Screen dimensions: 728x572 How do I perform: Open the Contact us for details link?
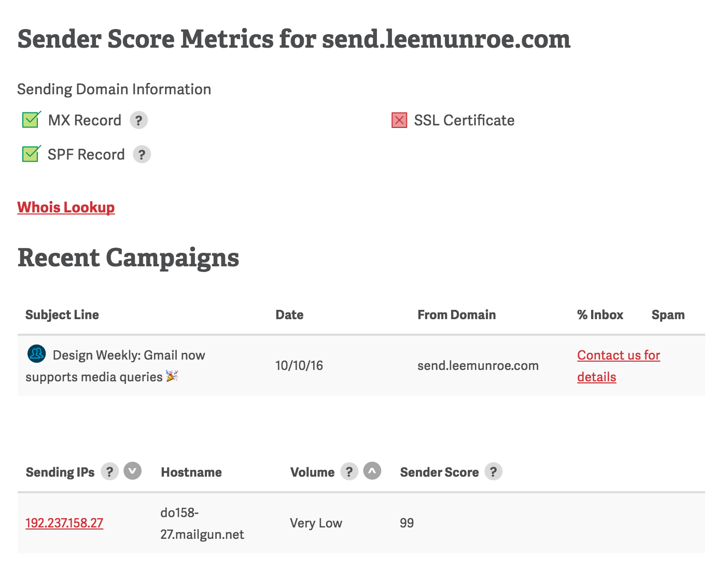pos(618,355)
